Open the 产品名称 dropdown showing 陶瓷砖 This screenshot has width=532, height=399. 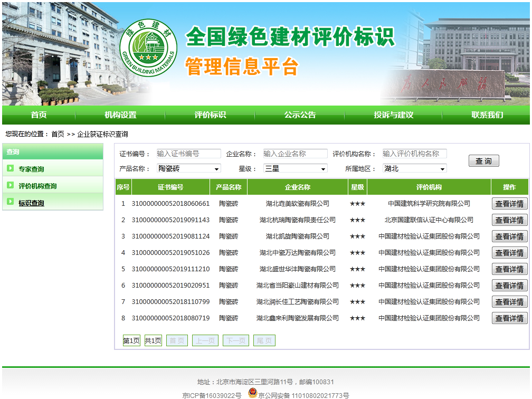[189, 168]
